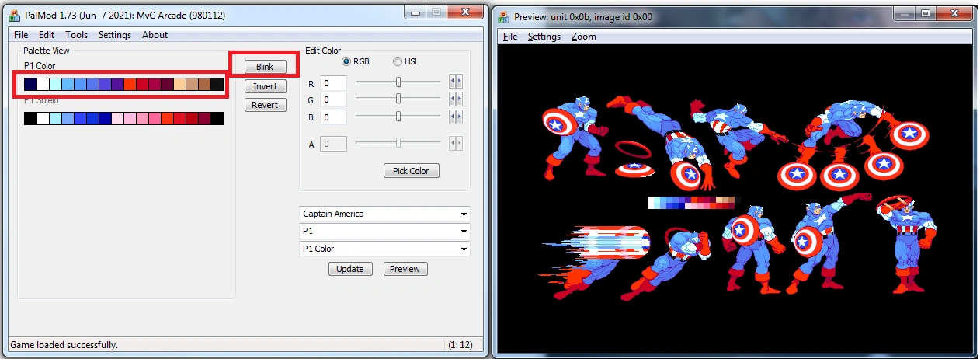Select the orange-red swatch in P1 Color row

coord(130,84)
